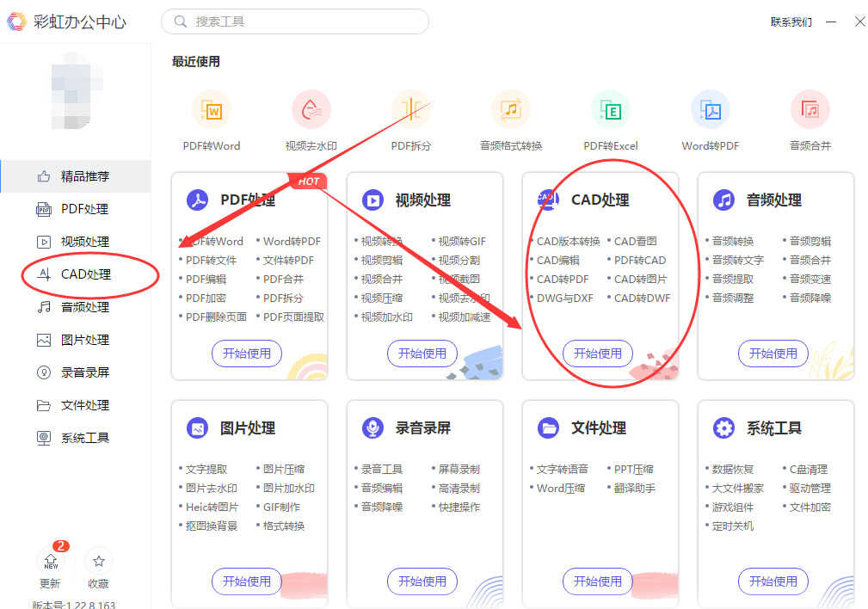Click the 录音录屏 card microphone icon

tap(372, 428)
